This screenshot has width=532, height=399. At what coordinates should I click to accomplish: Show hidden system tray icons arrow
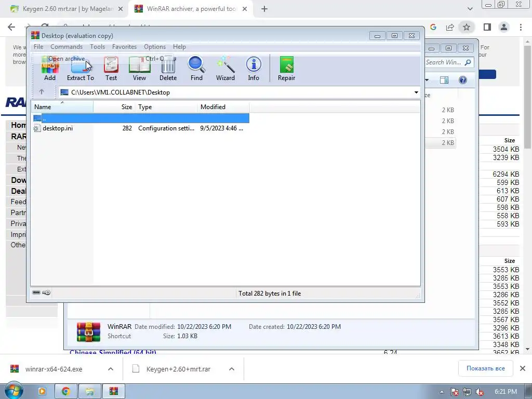pyautogui.click(x=442, y=392)
